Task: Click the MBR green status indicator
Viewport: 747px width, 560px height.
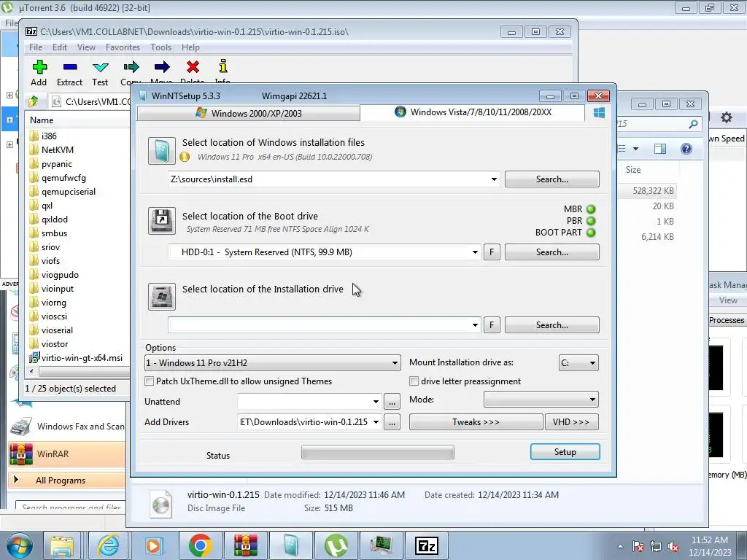Action: pos(591,209)
